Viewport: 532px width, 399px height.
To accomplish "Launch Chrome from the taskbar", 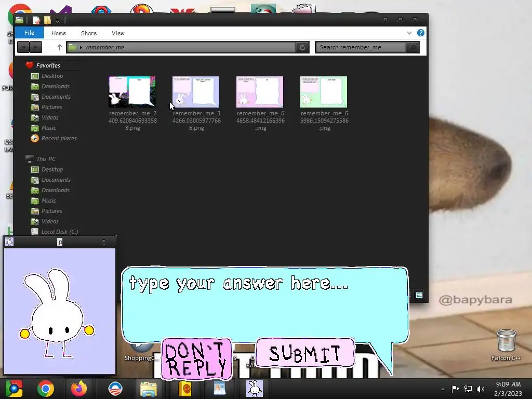I will pyautogui.click(x=46, y=389).
